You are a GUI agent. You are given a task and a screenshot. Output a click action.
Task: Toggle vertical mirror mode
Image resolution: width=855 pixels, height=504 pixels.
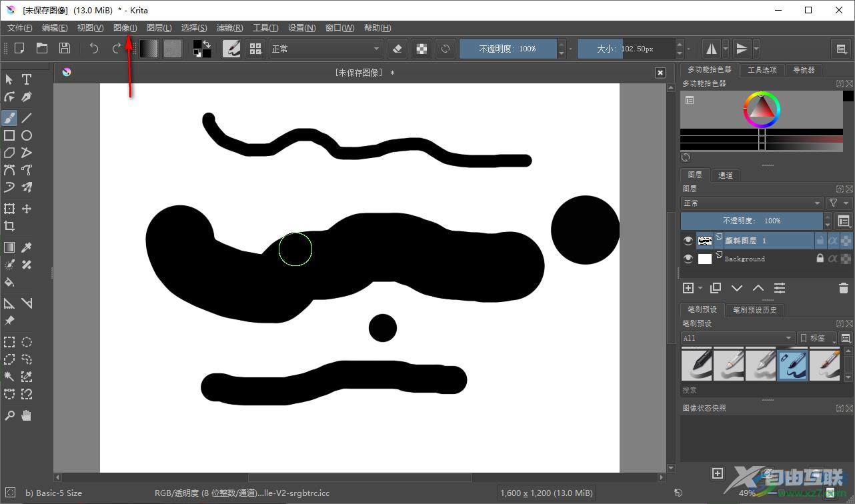(x=742, y=49)
